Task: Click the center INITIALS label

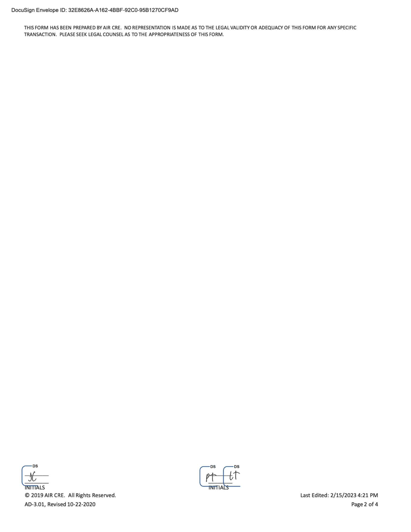Action: pos(218,488)
